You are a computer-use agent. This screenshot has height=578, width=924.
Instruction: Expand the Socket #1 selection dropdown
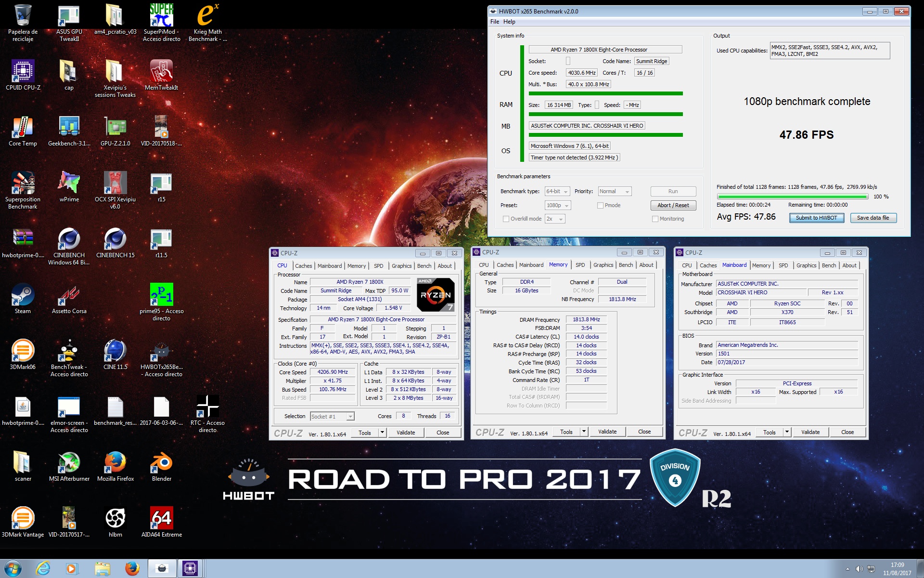click(332, 416)
